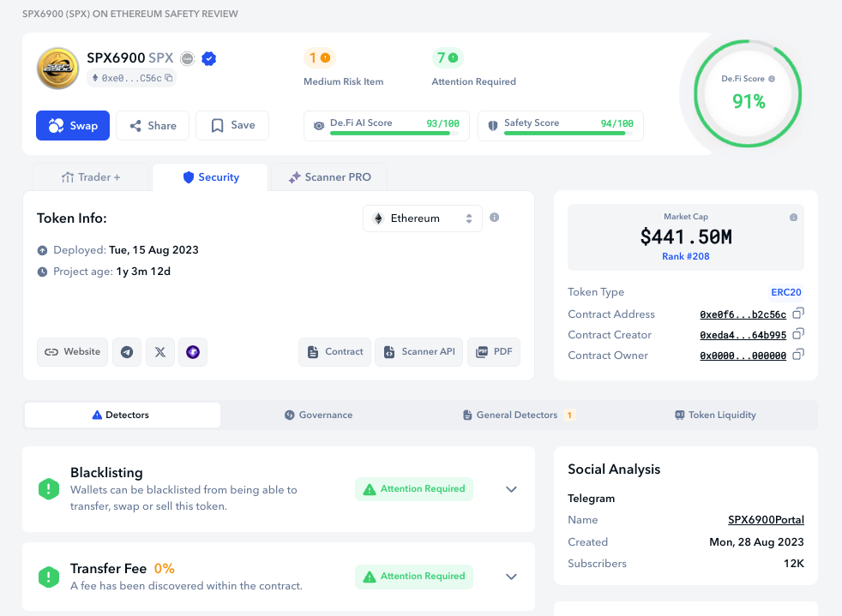The width and height of the screenshot is (842, 616).
Task: Open the Scanner API button
Action: 418,352
